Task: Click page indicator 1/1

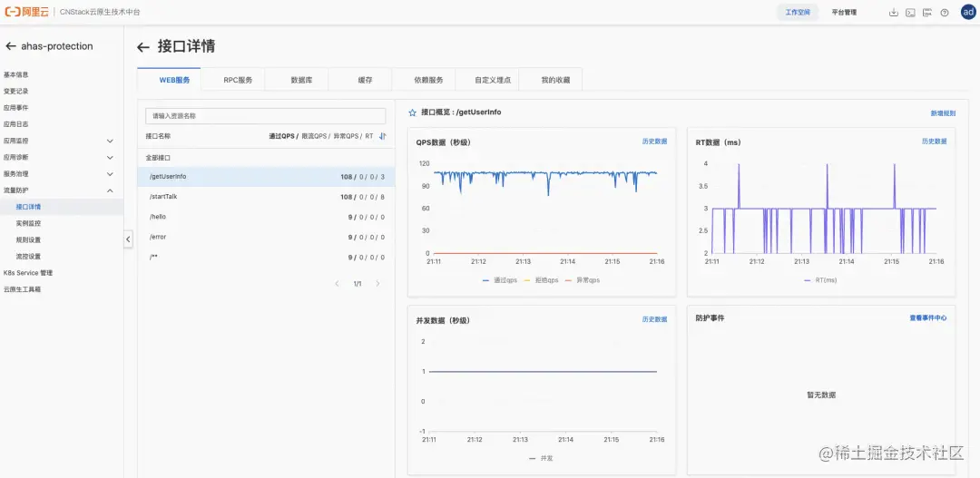Action: coord(358,284)
